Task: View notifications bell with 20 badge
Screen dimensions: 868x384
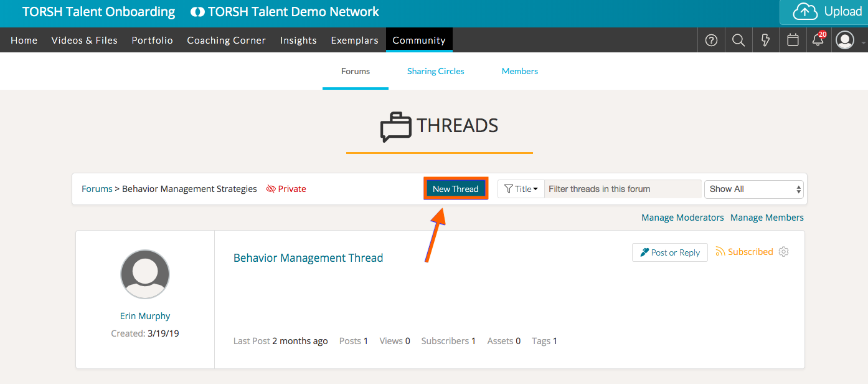Action: pos(818,40)
